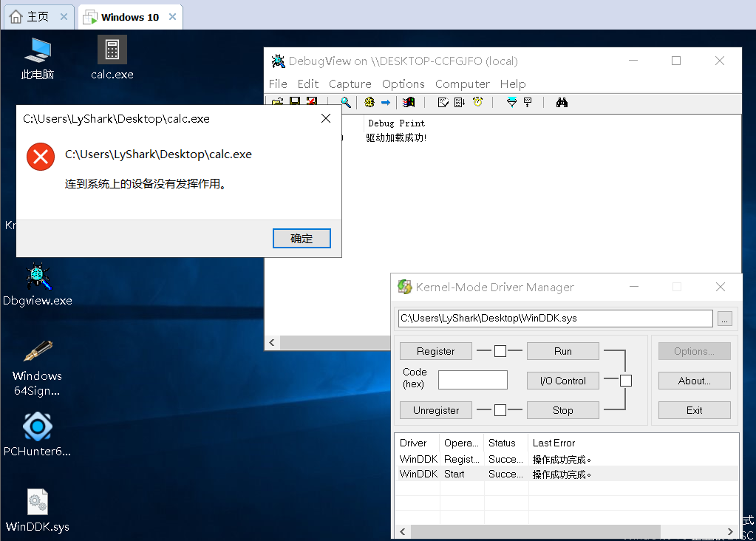Image resolution: width=756 pixels, height=541 pixels.
Task: Toggle Capture Kernel gear icon in DebugView
Action: [x=370, y=102]
